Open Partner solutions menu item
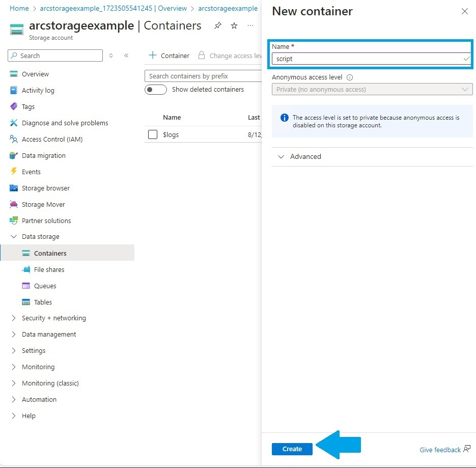This screenshot has height=468, width=476. coord(46,221)
